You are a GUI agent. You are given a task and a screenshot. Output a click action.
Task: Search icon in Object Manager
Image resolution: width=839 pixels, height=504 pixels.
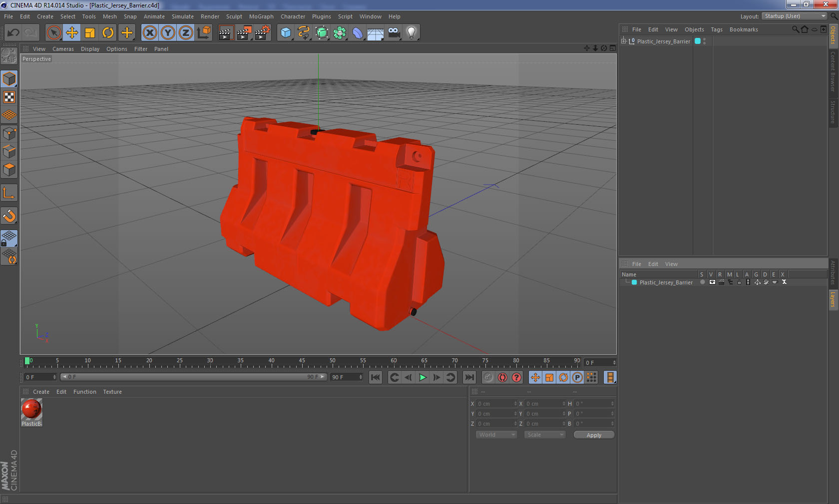click(x=795, y=29)
